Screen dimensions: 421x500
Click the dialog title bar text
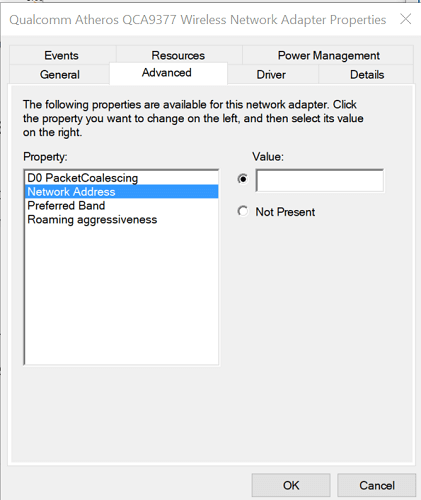click(x=198, y=20)
